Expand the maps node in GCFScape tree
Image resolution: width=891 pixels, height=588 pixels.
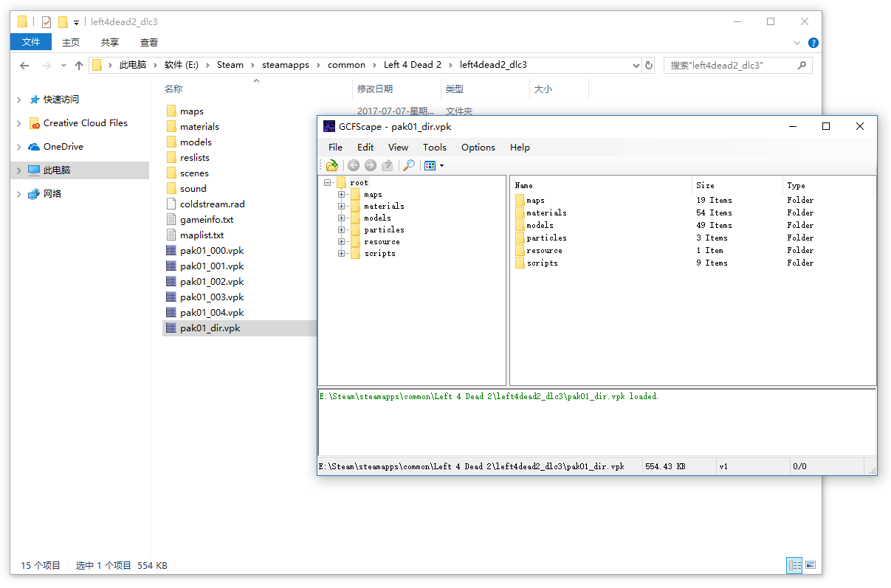[342, 194]
